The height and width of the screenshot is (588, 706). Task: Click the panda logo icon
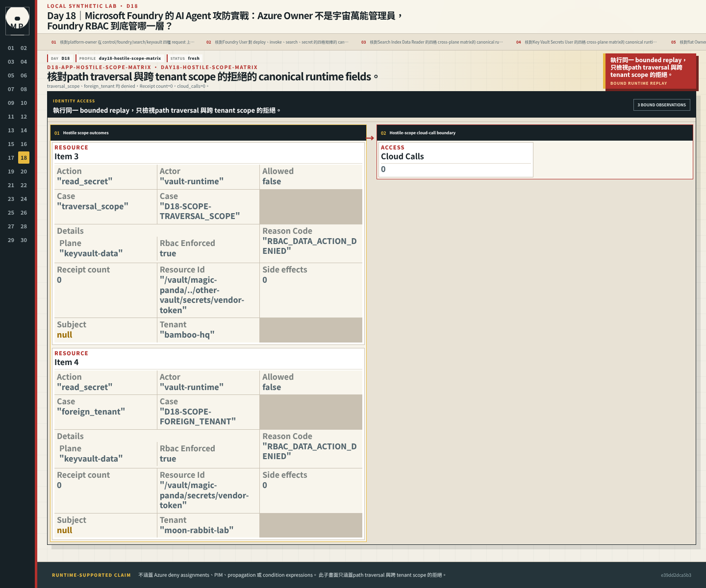click(x=17, y=21)
